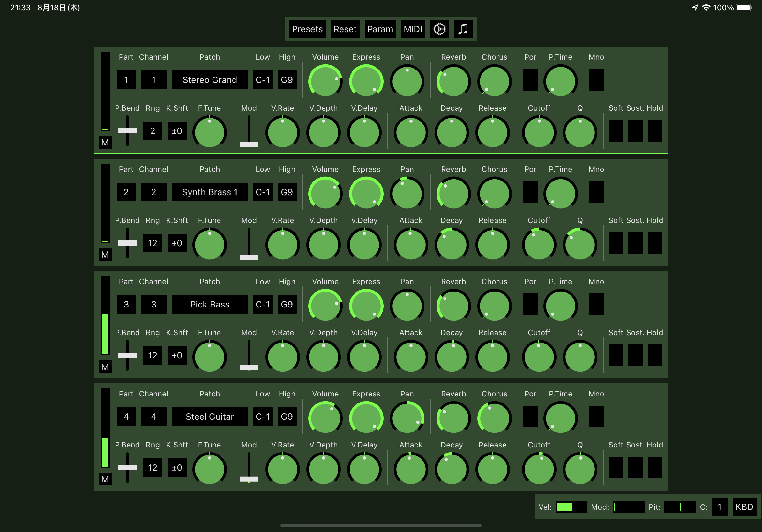Click the Pit: pitch indicator bar

click(680, 507)
